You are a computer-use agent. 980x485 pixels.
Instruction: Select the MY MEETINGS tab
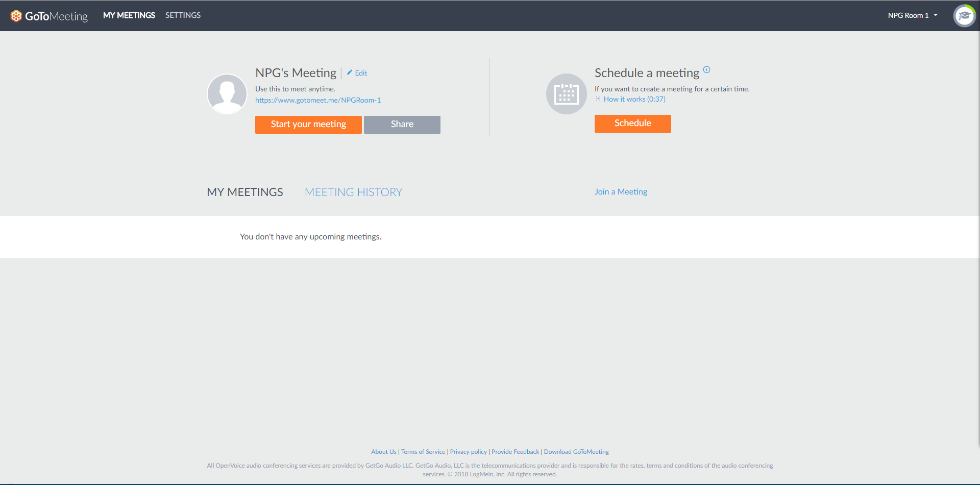tap(245, 192)
